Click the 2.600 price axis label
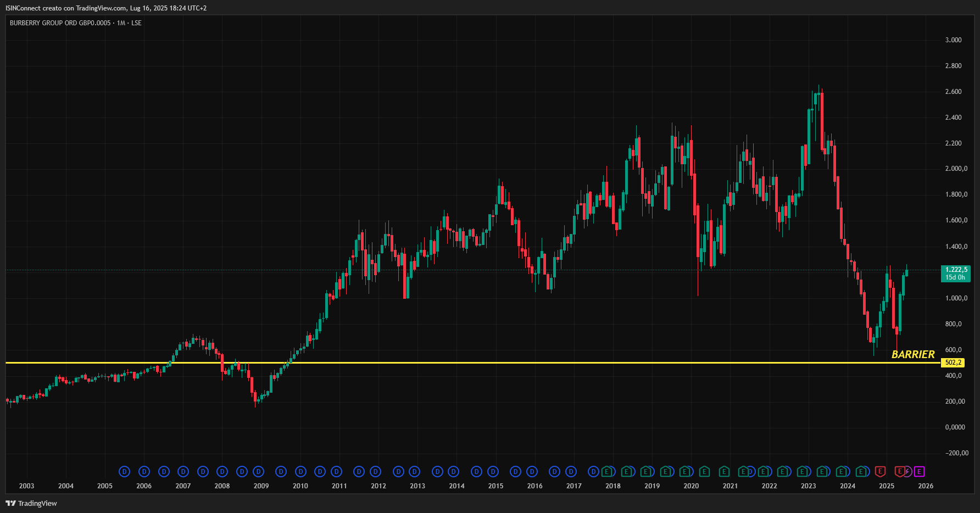The width and height of the screenshot is (980, 513). [x=953, y=92]
